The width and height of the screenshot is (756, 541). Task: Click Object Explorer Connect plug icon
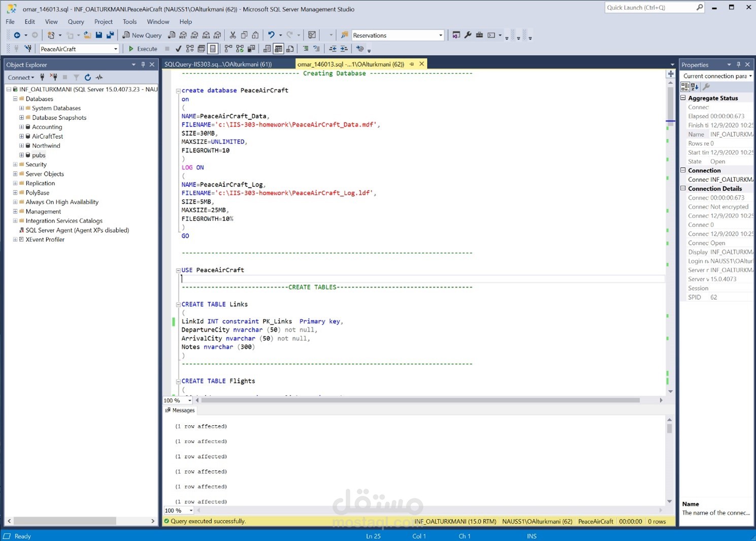42,77
